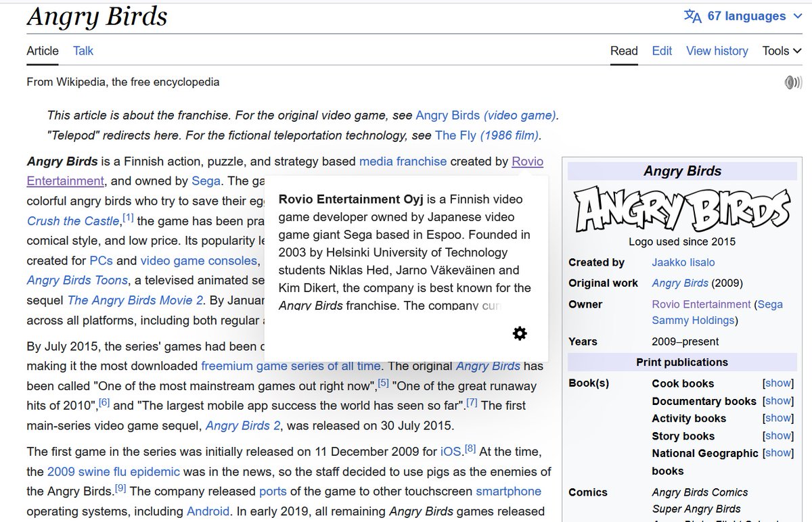
Task: Select the Read tab
Action: tap(624, 51)
